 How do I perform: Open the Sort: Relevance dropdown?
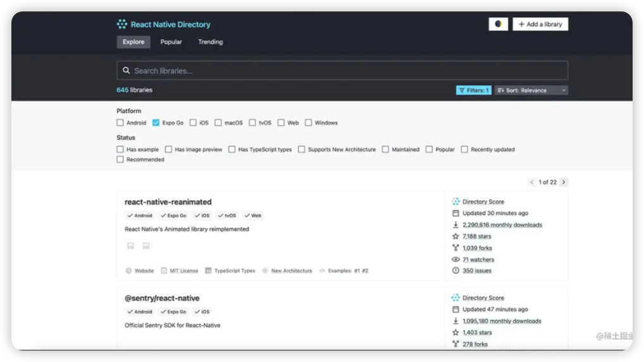coord(531,90)
